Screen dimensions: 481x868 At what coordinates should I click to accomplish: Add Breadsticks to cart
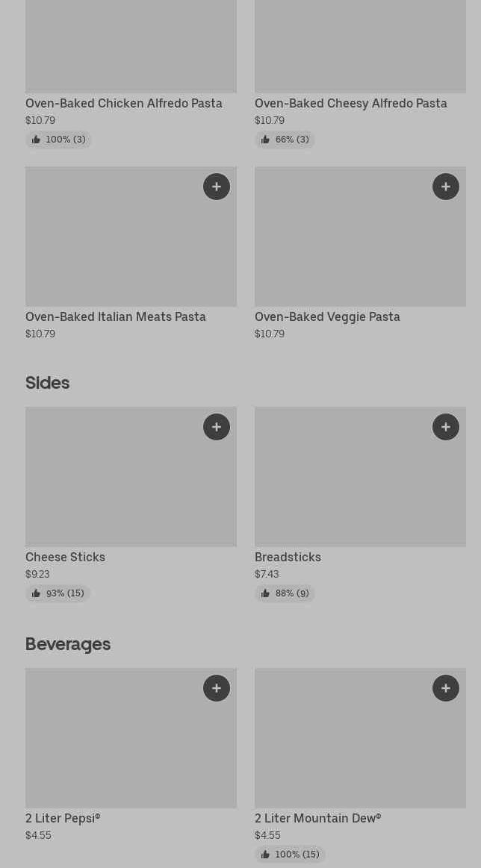tap(446, 427)
